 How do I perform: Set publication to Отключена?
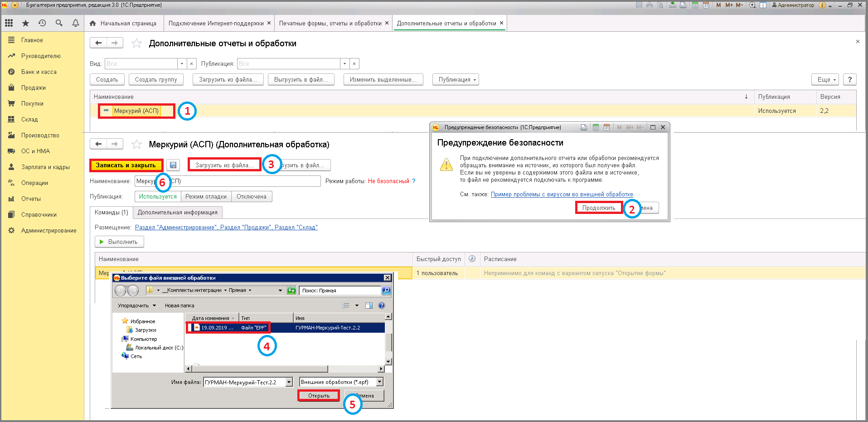252,196
